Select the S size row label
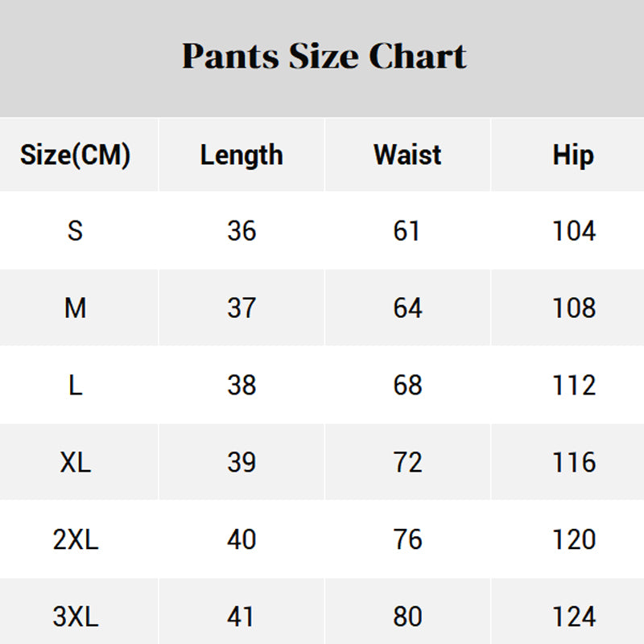This screenshot has width=644, height=644. coord(75,231)
